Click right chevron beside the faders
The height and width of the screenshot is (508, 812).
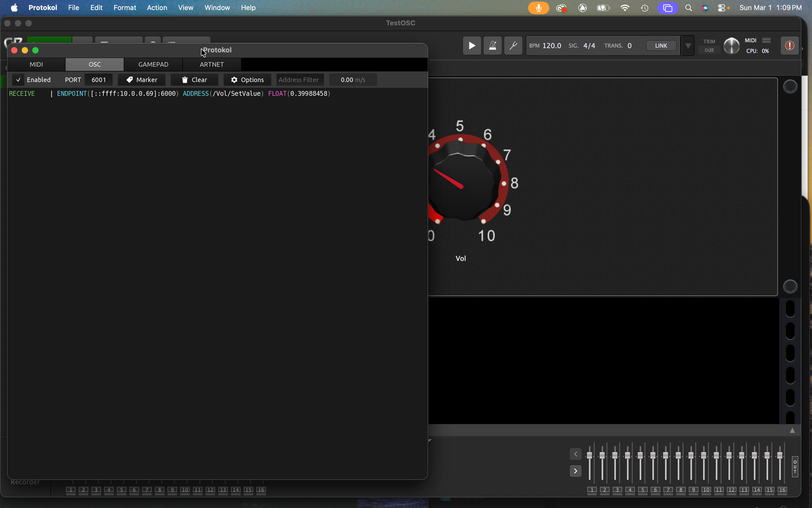tap(575, 471)
